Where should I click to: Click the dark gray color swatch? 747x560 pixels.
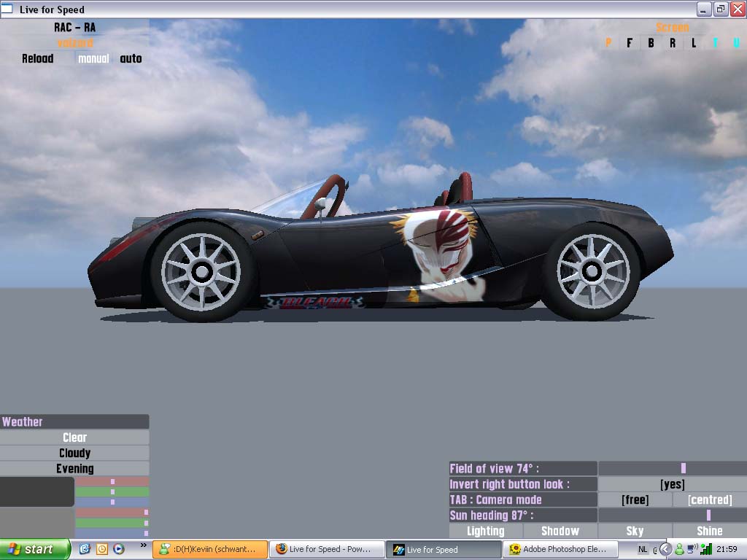tap(36, 492)
